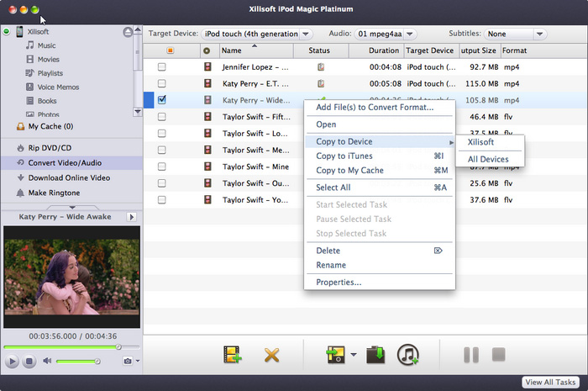Image resolution: width=588 pixels, height=391 pixels.
Task: Click the Stop task toolbar icon
Action: coord(498,354)
